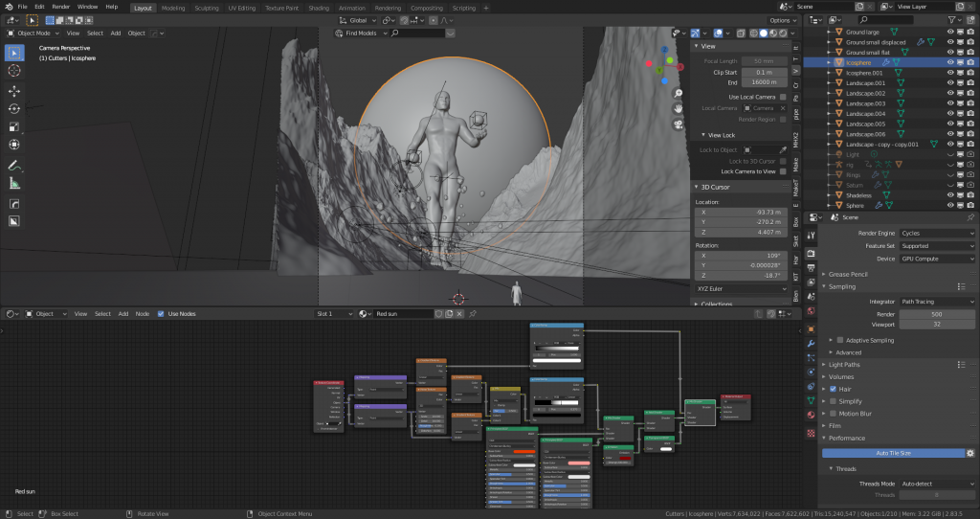Click the Render samples field showing 500

point(937,314)
